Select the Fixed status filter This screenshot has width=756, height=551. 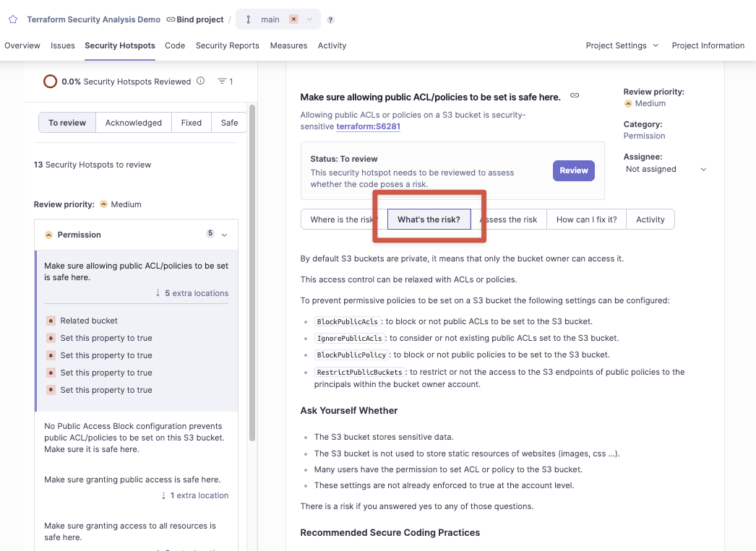[x=192, y=123]
